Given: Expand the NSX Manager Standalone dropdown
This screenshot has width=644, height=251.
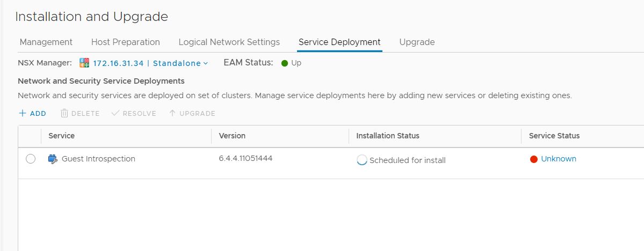Looking at the screenshot, I should click(x=205, y=63).
